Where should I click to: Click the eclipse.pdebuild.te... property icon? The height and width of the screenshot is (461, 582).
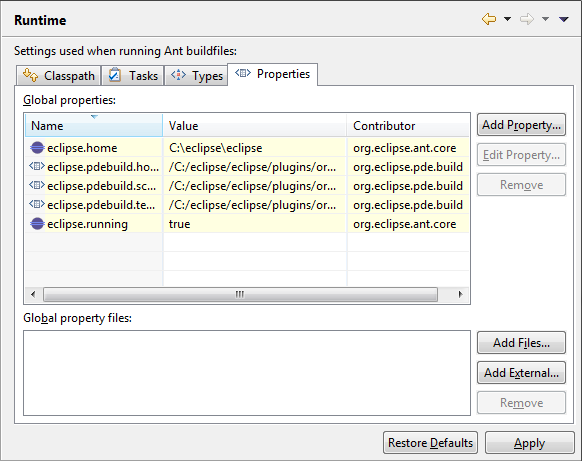tap(37, 204)
